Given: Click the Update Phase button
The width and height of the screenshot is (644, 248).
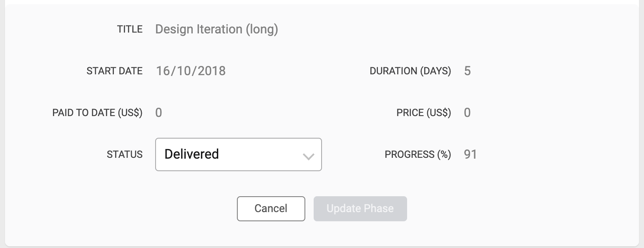Looking at the screenshot, I should point(360,208).
